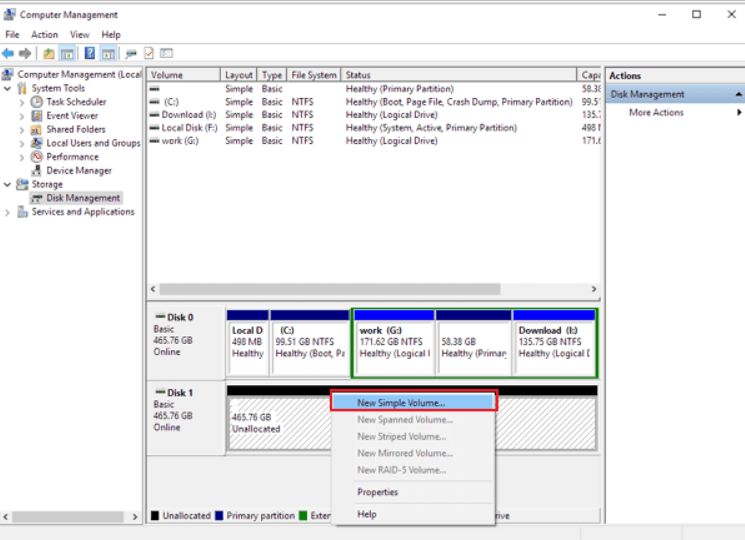Open the Action menu
Image resolution: width=745 pixels, height=540 pixels.
click(x=44, y=34)
